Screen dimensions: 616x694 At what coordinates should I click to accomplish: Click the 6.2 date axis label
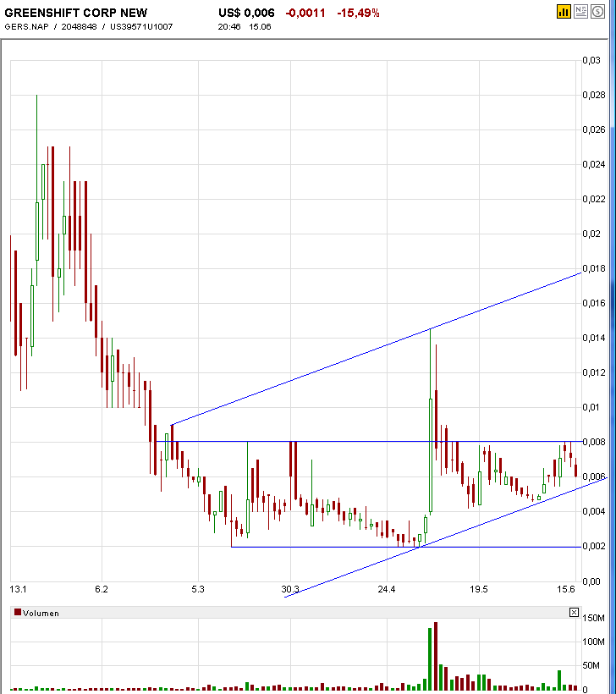(x=102, y=589)
